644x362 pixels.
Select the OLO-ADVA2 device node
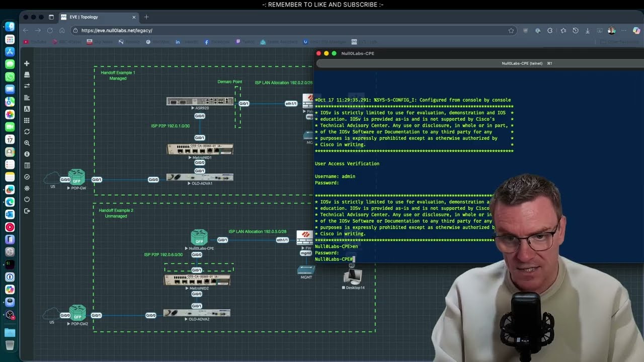[x=197, y=313]
